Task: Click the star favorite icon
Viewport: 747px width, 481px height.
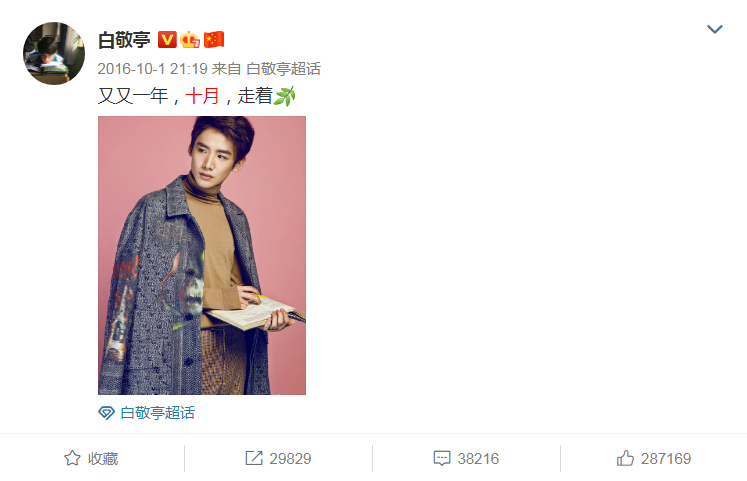Action: point(72,458)
